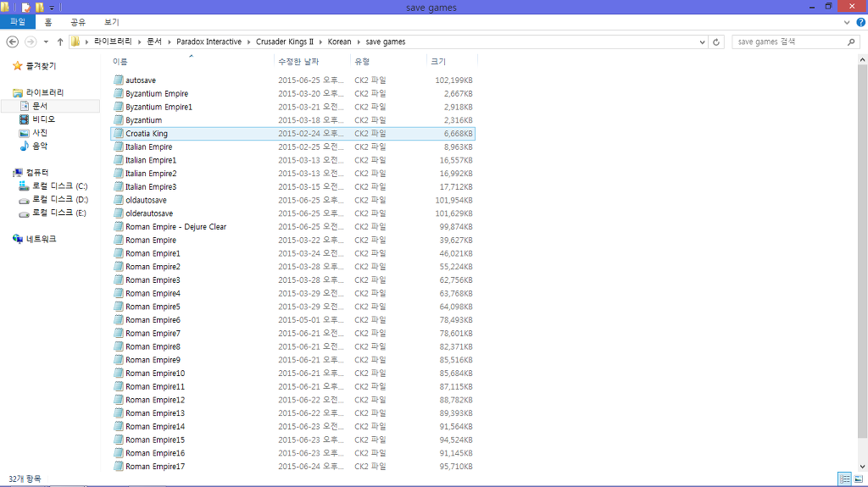Refresh the save games folder
Screen dimensions: 868x487
coord(718,42)
